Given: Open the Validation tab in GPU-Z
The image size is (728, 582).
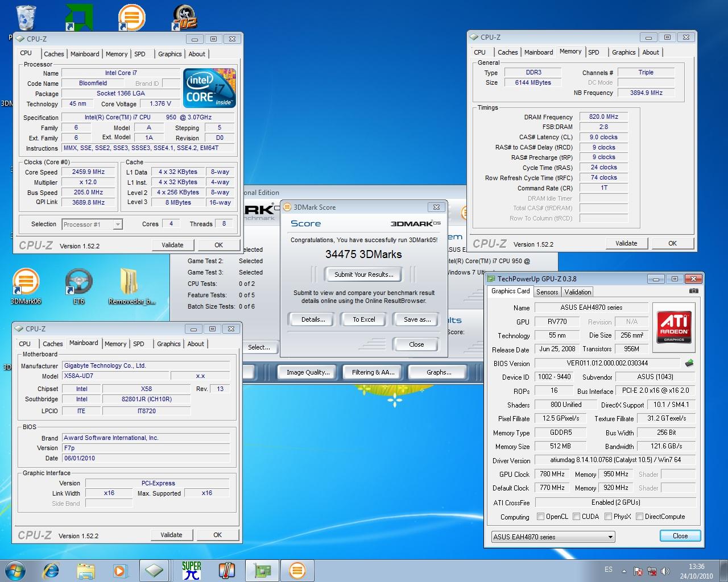Looking at the screenshot, I should pos(578,292).
